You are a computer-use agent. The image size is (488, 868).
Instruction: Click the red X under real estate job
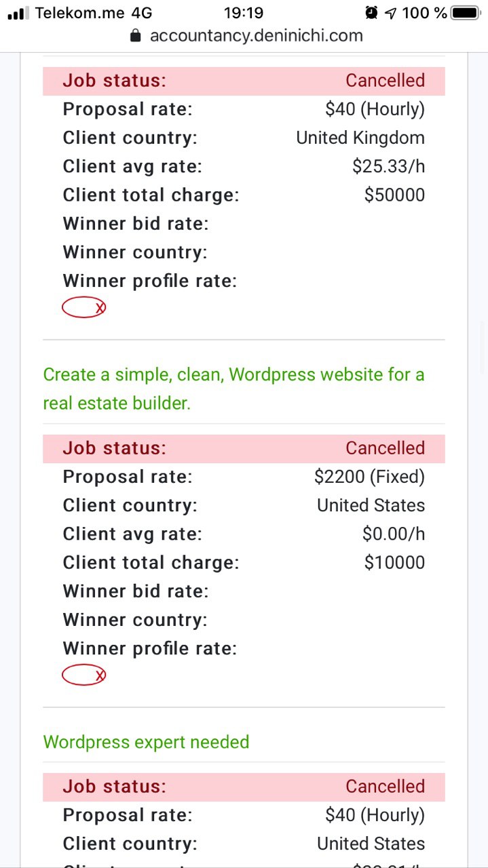(x=100, y=675)
